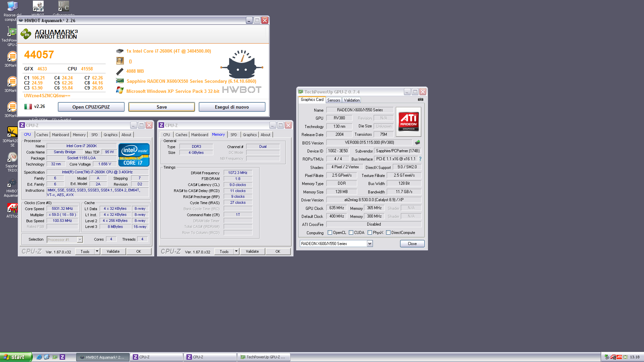
Task: Expand Tools dropdown arrow in right CPU-Z
Action: click(x=236, y=251)
